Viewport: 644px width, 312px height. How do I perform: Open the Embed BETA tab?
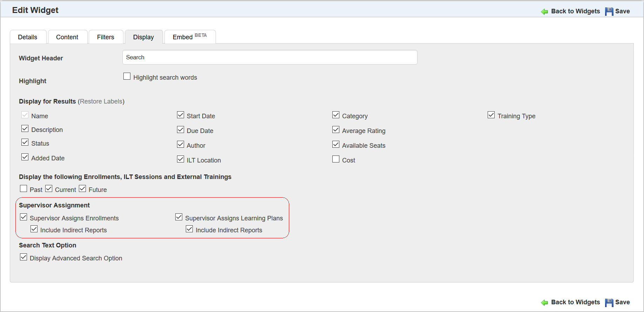tap(189, 37)
